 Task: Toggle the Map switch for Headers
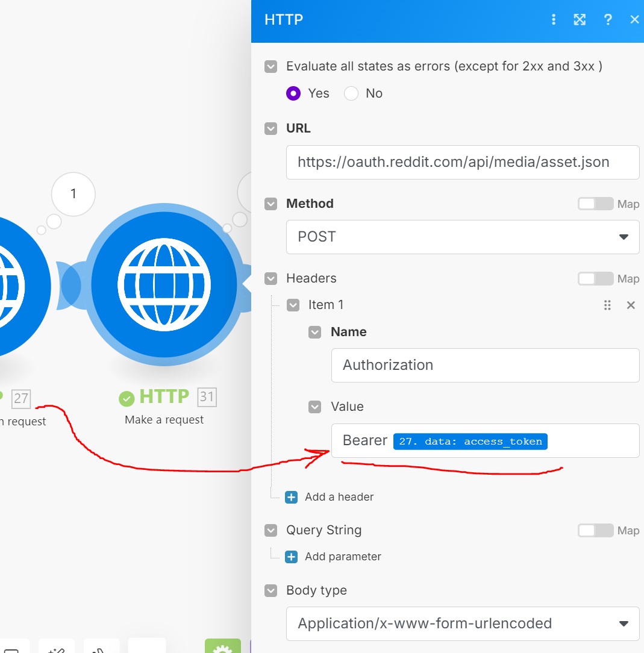(595, 278)
